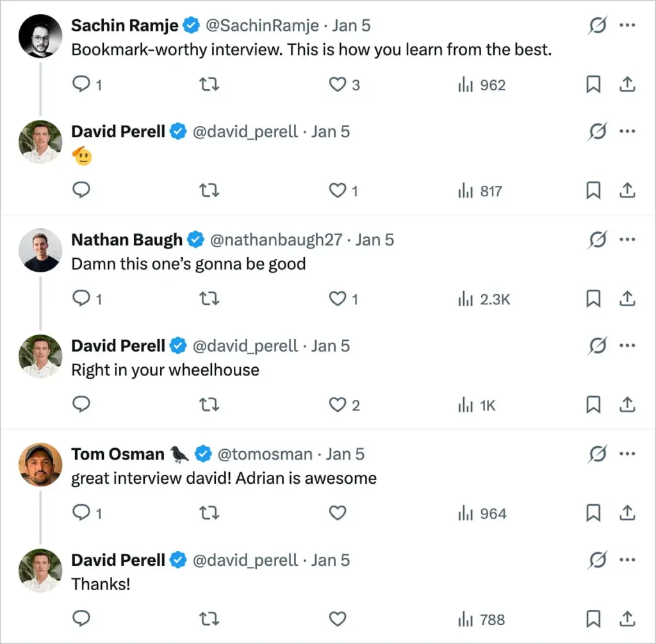Open the share menu on Tom Osman's tweet
This screenshot has width=656, height=644.
pyautogui.click(x=627, y=513)
